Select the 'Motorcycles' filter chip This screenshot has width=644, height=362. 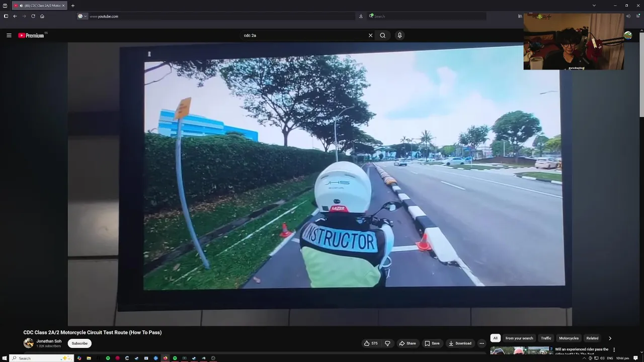tap(569, 338)
